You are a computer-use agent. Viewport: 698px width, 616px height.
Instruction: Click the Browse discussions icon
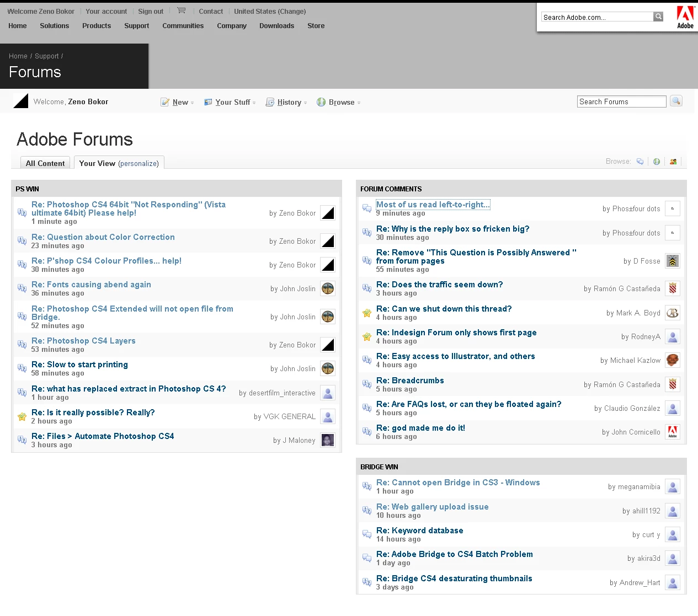coord(640,162)
